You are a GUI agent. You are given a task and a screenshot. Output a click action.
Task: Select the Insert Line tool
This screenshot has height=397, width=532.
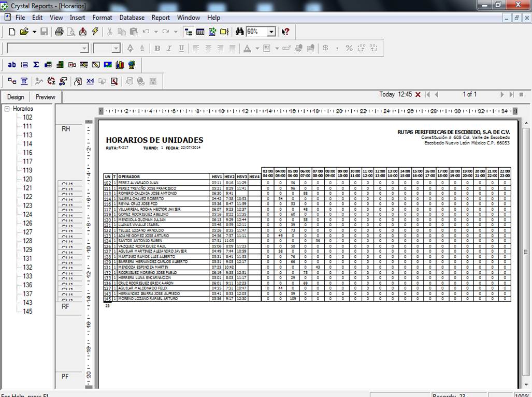84,64
